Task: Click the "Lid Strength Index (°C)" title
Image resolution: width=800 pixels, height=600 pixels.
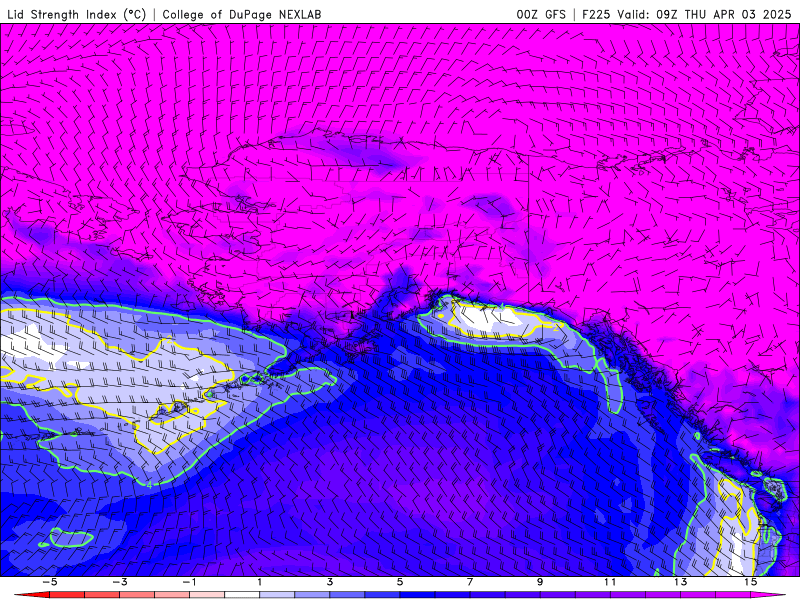Action: tap(77, 14)
